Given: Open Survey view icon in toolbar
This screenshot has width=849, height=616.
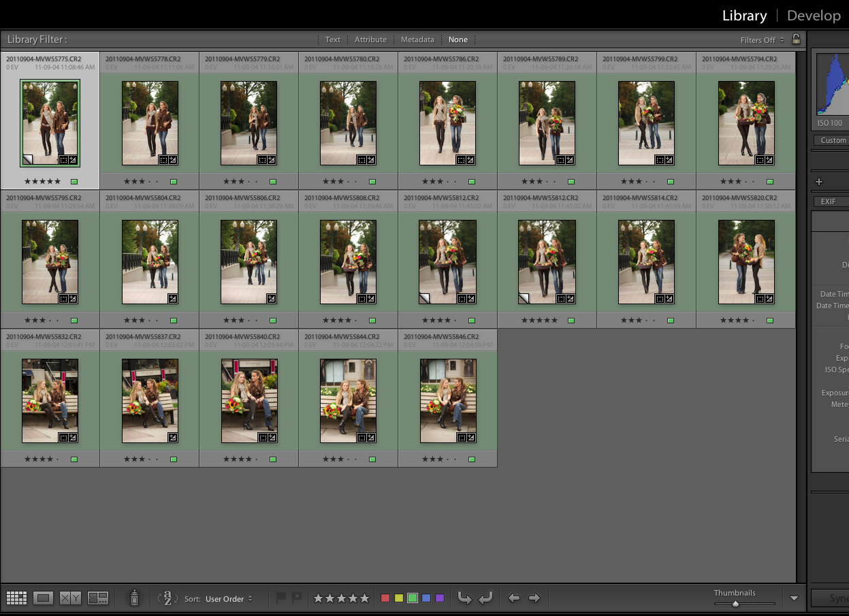Looking at the screenshot, I should [x=98, y=598].
